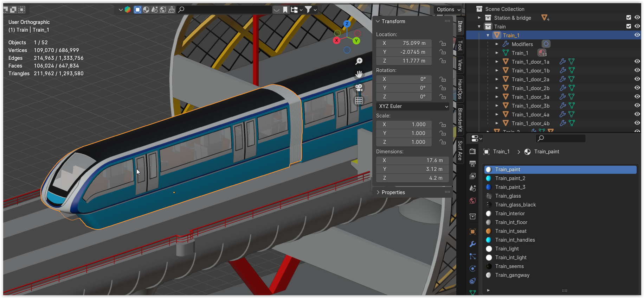The image size is (644, 298).
Task: Open the XYZ Euler rotation mode dropdown
Action: click(x=413, y=106)
